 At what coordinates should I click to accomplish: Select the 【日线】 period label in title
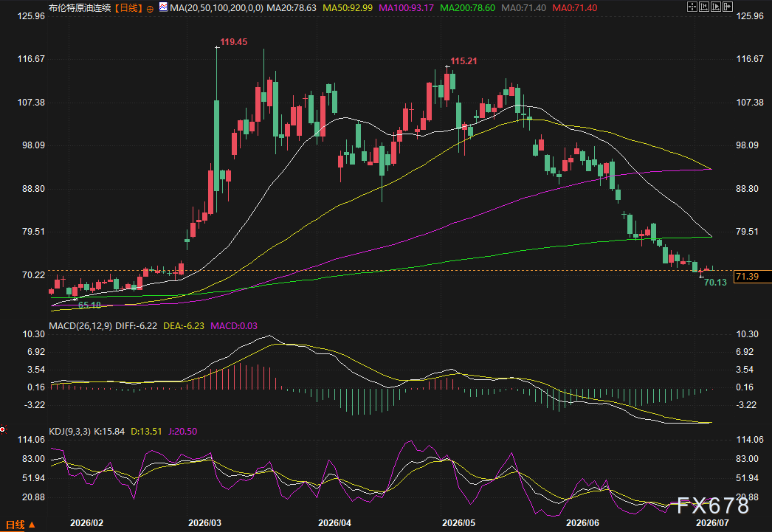(x=128, y=8)
